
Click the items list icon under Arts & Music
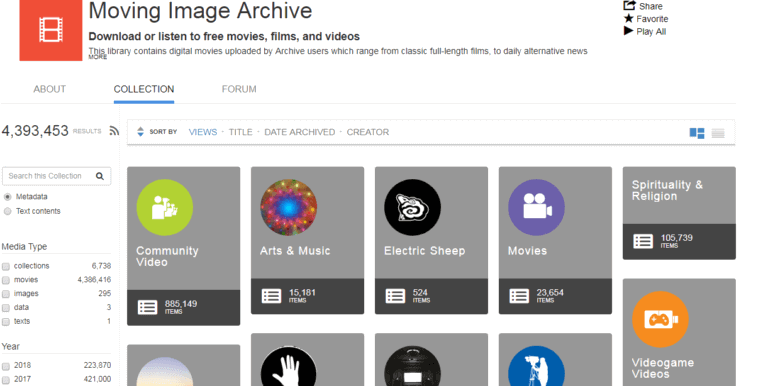click(271, 296)
